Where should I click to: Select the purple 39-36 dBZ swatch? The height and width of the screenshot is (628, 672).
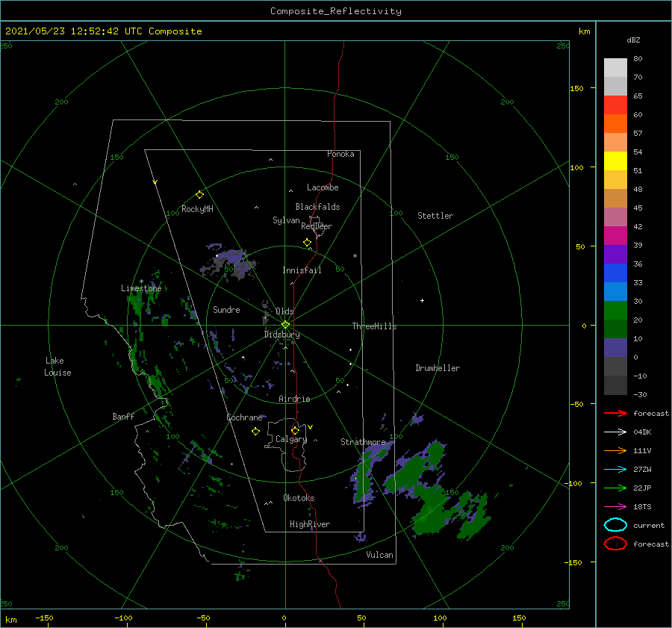(x=615, y=254)
